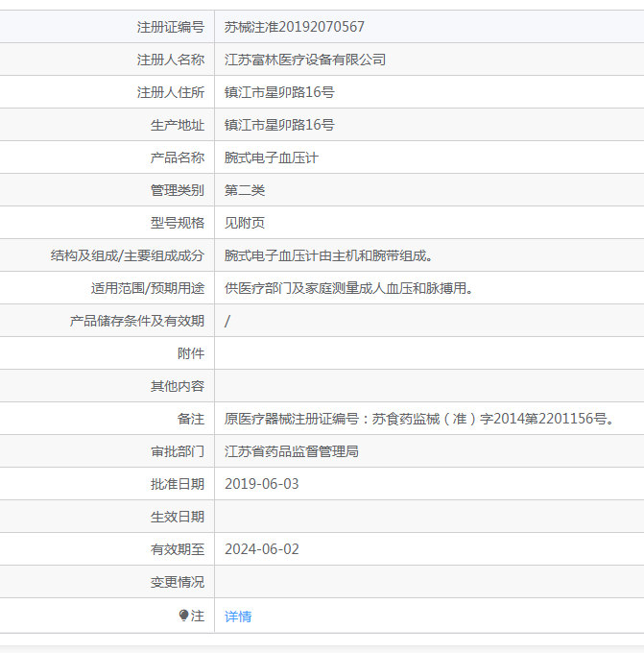Click the approval date 2019-06-03
Viewport: 644px width, 653px height.
pyautogui.click(x=262, y=484)
